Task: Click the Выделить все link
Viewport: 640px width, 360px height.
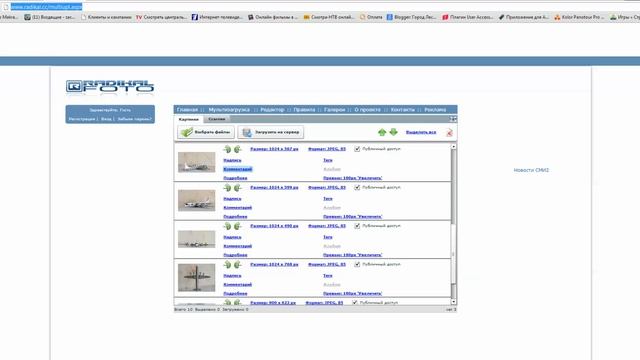Action: pyautogui.click(x=421, y=132)
